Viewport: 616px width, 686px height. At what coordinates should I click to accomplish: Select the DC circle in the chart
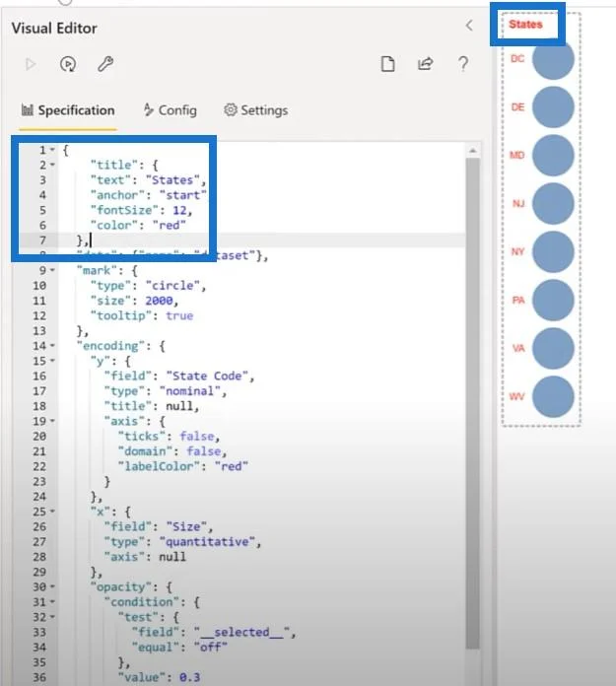click(x=553, y=58)
